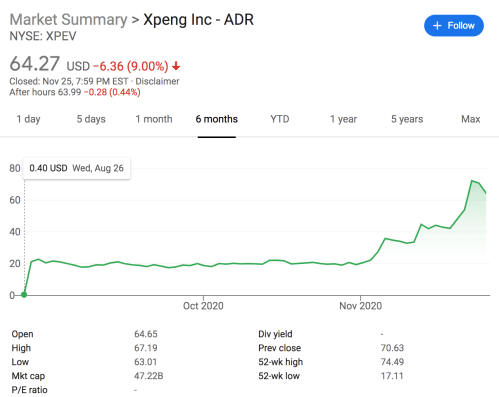Screen dimensions: 499x397
Task: Switch chart to YTD view
Action: (x=280, y=119)
